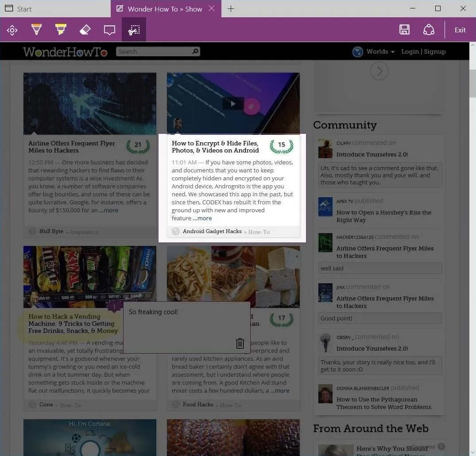Click OBSRV_'s avatar in Community
476x456 pixels.
point(325,343)
